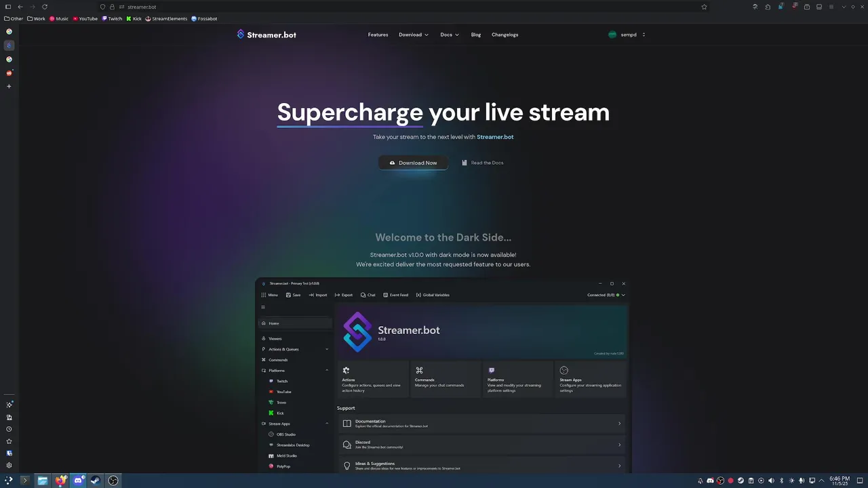Screen dimensions: 868x488
Task: Open the browser hamburger menu
Action: point(831,7)
